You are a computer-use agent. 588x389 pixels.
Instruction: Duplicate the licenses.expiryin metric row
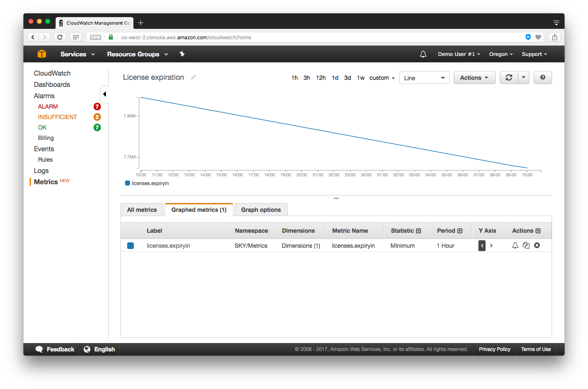click(x=526, y=246)
